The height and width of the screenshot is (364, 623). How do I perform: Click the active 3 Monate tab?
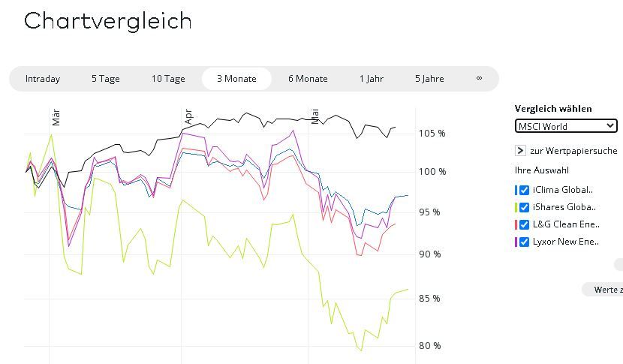click(x=236, y=79)
